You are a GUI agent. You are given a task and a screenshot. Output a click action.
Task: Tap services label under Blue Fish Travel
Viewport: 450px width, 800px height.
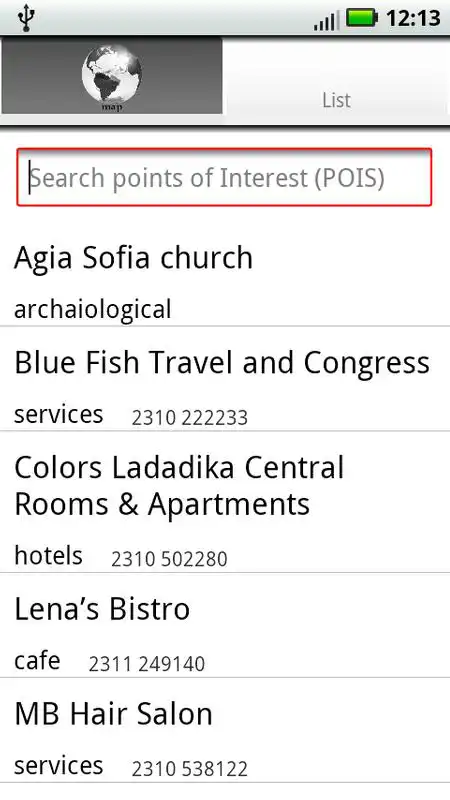[59, 414]
